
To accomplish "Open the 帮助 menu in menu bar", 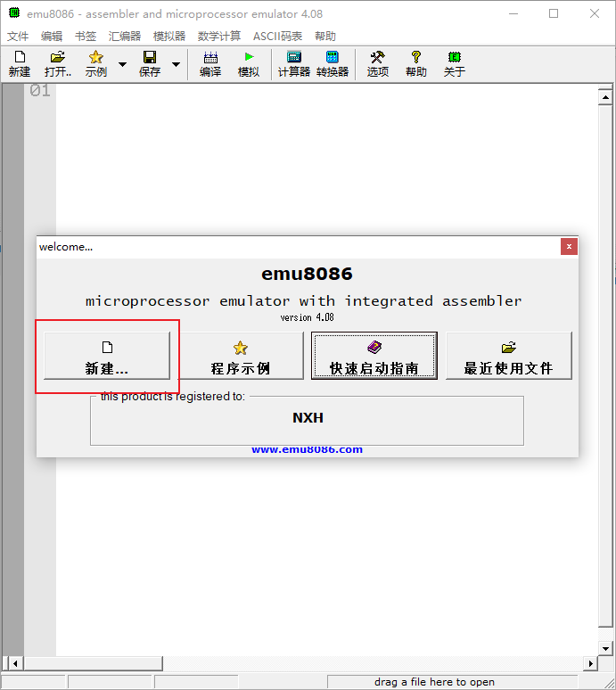I will (x=325, y=36).
